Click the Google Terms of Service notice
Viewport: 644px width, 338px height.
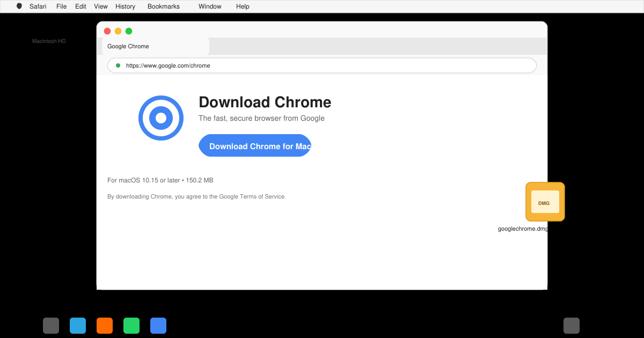coord(196,196)
